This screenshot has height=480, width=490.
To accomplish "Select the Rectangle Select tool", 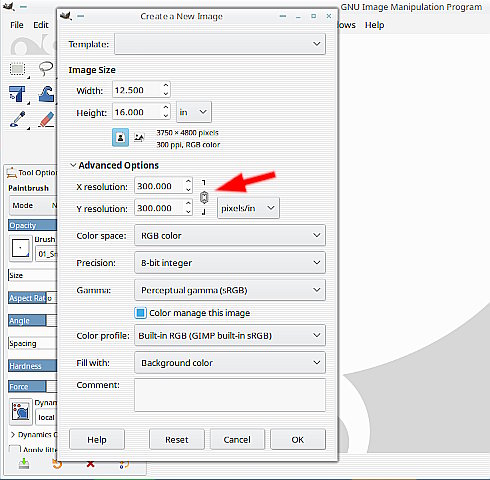I will pos(17,69).
